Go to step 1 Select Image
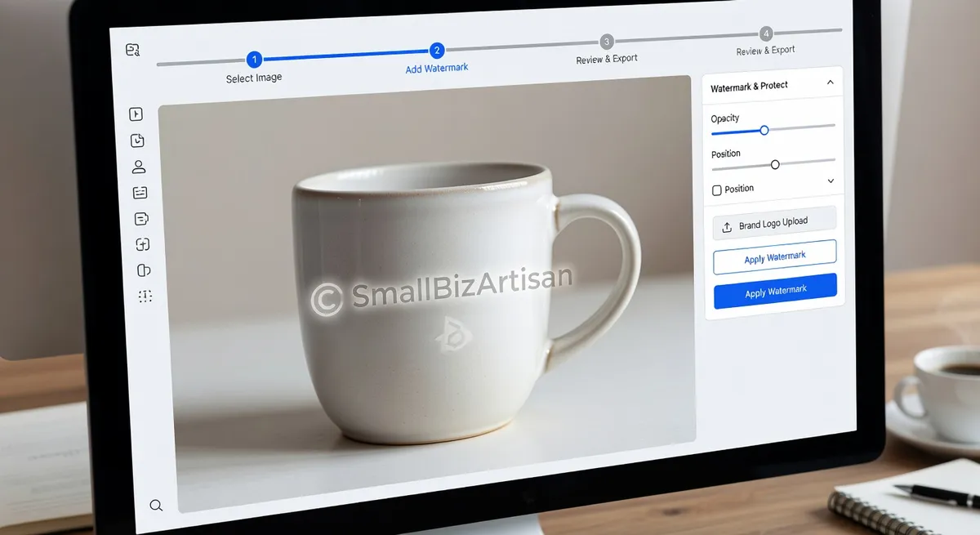 (254, 60)
